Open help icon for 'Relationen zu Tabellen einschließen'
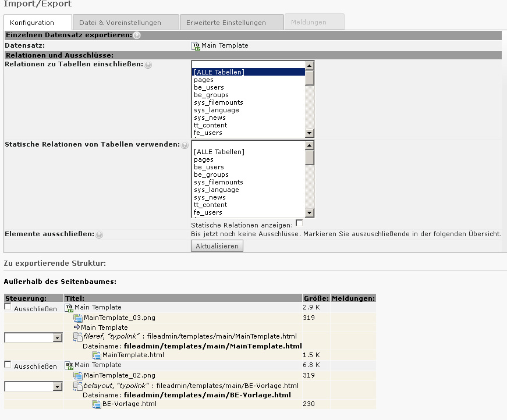This screenshot has height=420, width=507. point(148,65)
